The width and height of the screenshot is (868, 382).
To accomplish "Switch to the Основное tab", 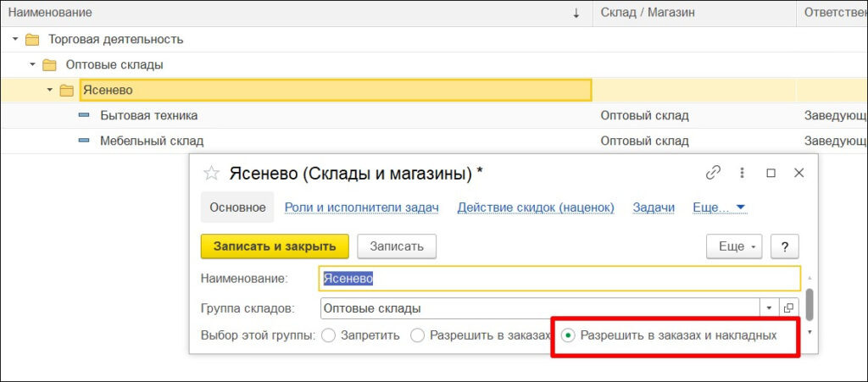I will coord(237,208).
